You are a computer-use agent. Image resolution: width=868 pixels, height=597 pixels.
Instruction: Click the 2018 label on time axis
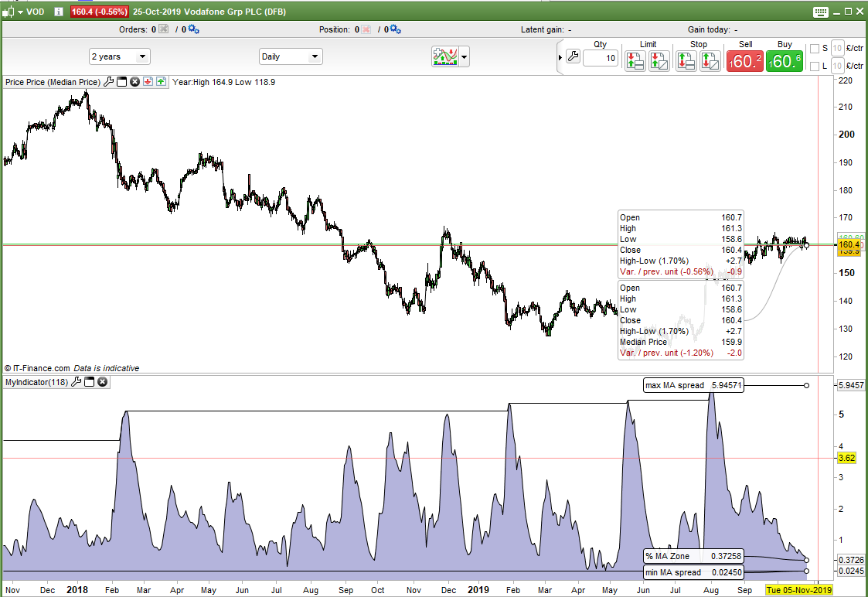tap(77, 590)
